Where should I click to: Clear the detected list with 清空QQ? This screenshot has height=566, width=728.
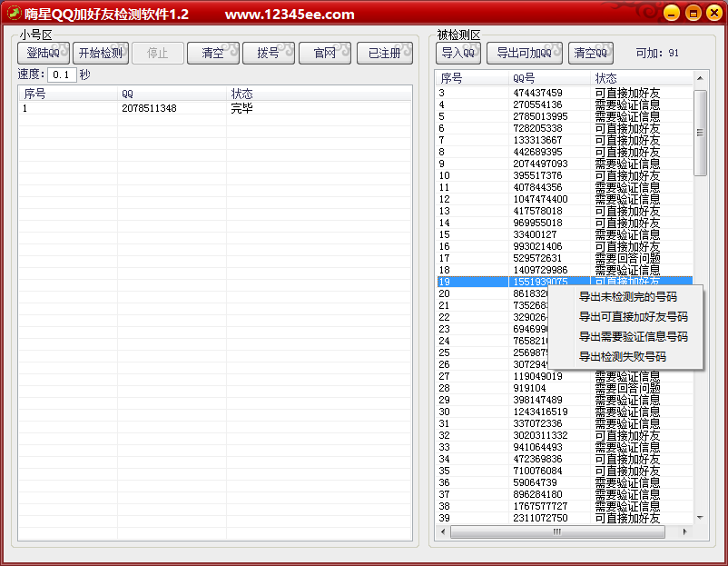[x=591, y=53]
